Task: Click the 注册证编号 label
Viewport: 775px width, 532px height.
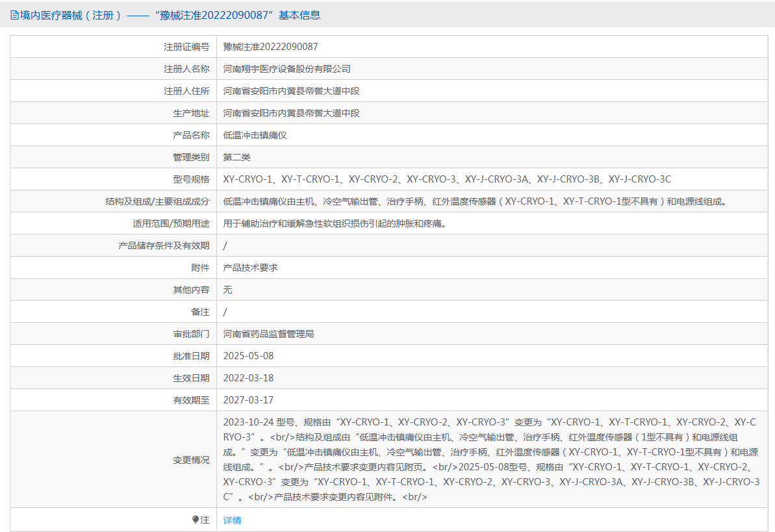Action: point(186,47)
